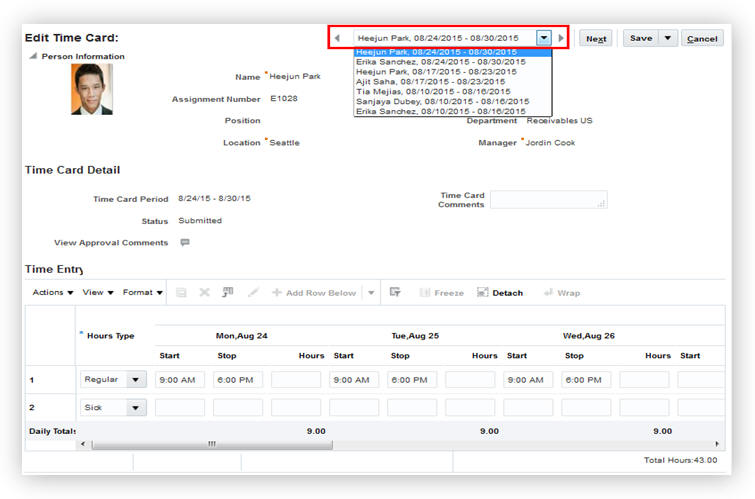This screenshot has height=499, width=755.
Task: Collapse the Person Information section
Action: [33, 56]
